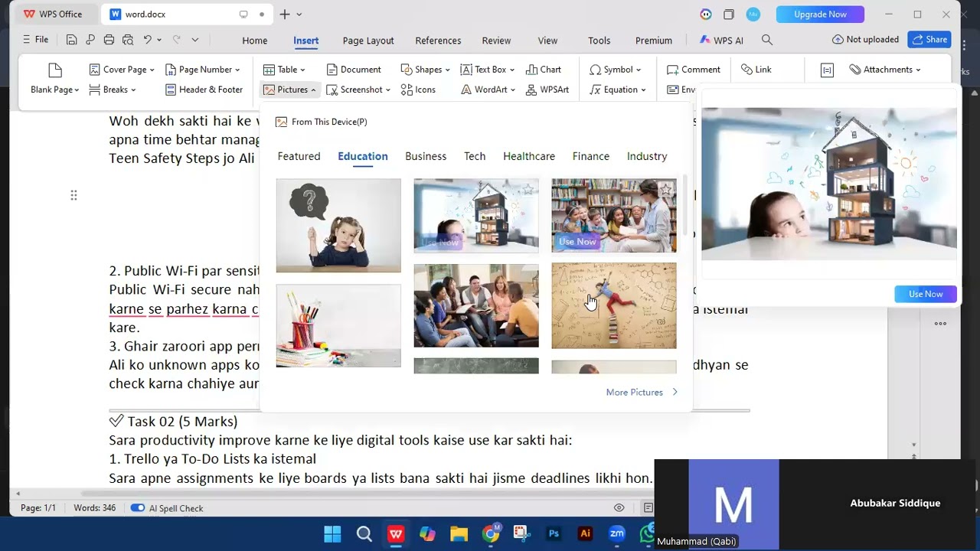Open the References tab
This screenshot has height=551, width=980.
pyautogui.click(x=438, y=41)
